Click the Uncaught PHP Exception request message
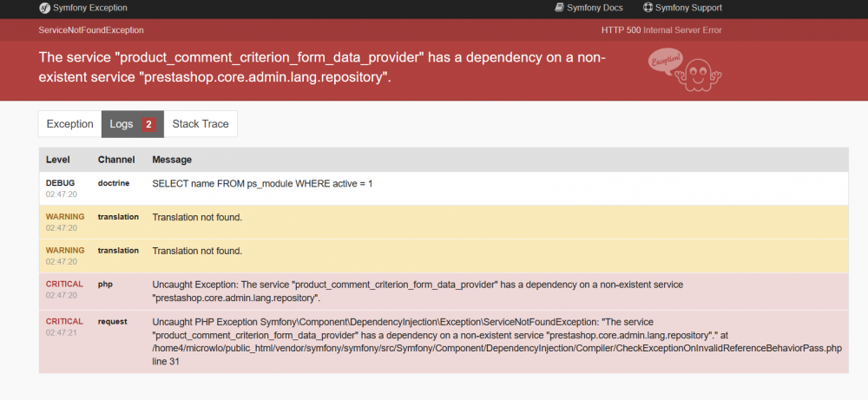Screen dimensions: 868x400 (x=497, y=341)
